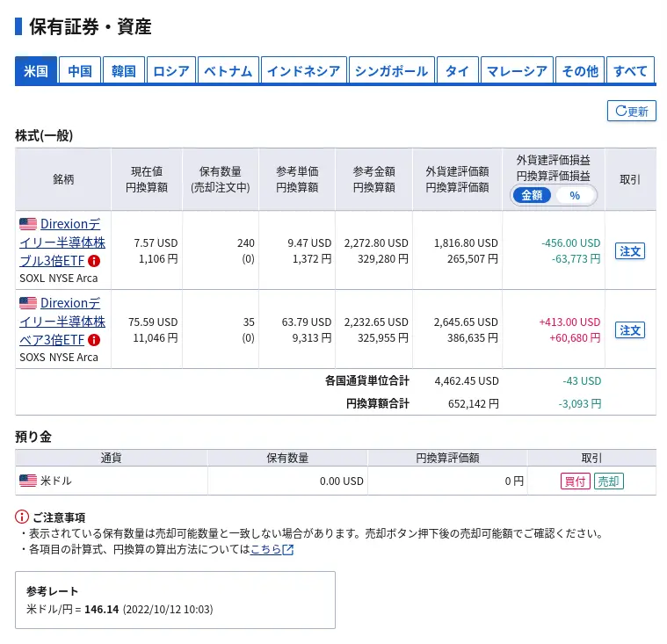The height and width of the screenshot is (644, 667).
Task: Switch profit/loss display to 金額
Action: [532, 195]
